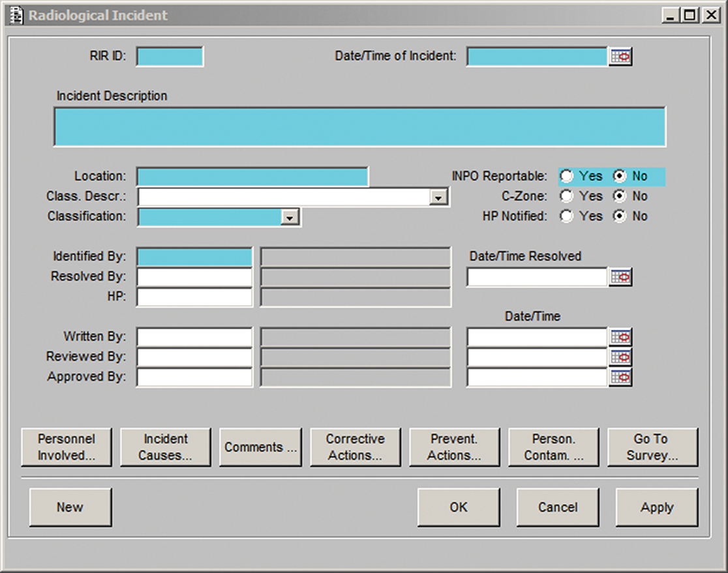Image resolution: width=728 pixels, height=573 pixels.
Task: Set C-Zone to Yes
Action: (x=566, y=196)
